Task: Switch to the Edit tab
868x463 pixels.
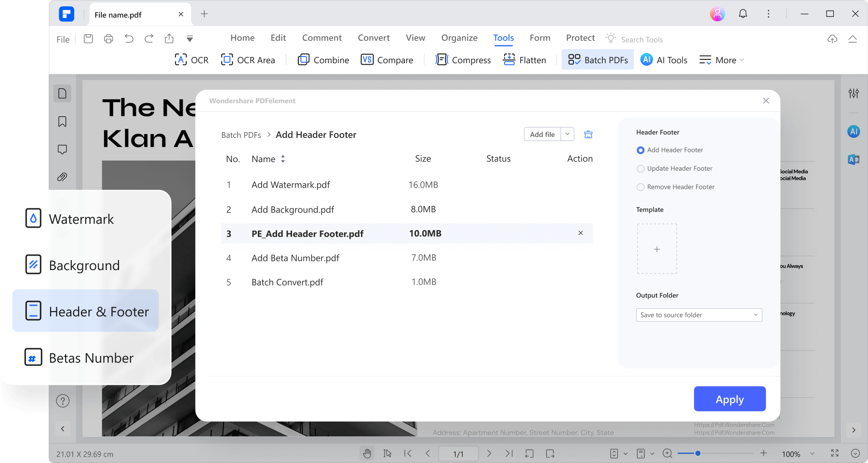Action: click(278, 38)
